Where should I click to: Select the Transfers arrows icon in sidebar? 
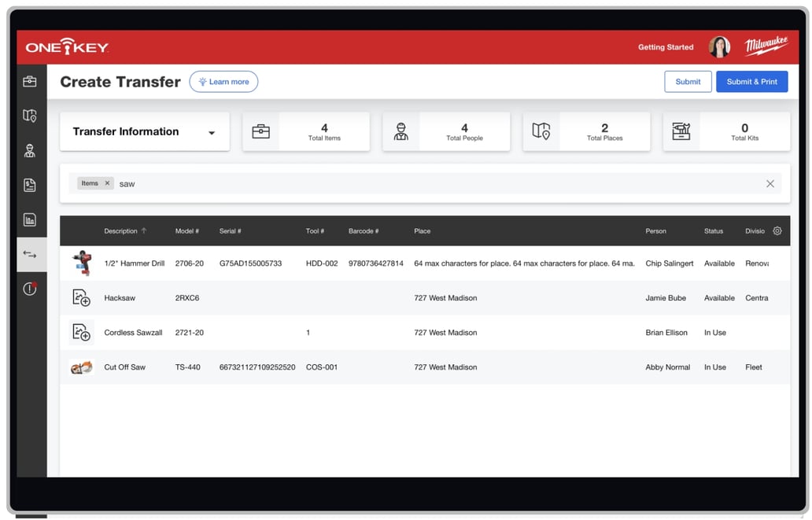30,254
